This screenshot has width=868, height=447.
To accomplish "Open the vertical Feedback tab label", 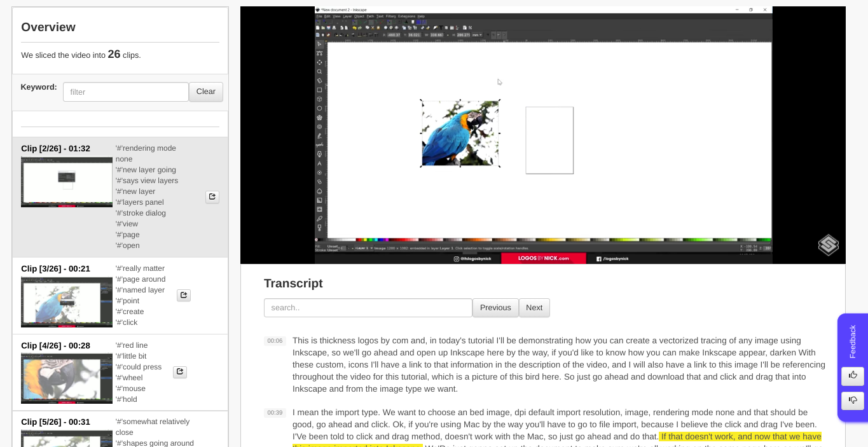I will coord(853,341).
